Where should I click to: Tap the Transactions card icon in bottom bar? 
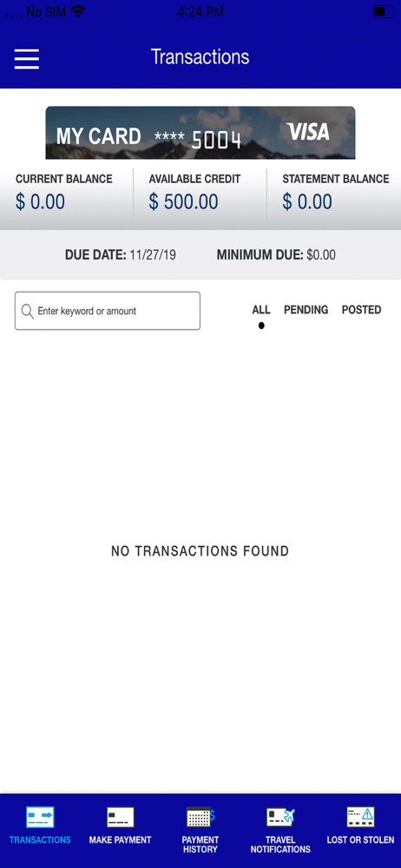pos(40,817)
